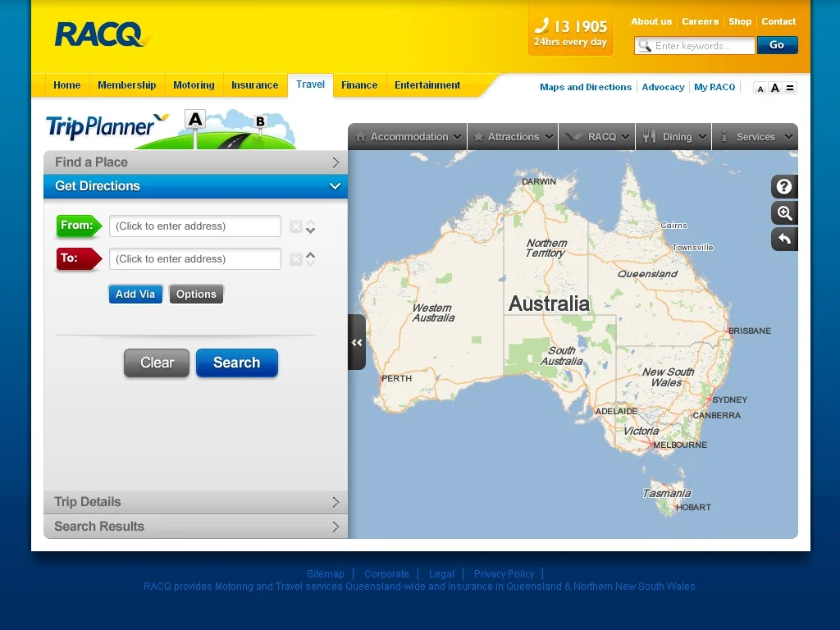Image resolution: width=840 pixels, height=630 pixels.
Task: Open the Legal footer link
Action: (441, 573)
